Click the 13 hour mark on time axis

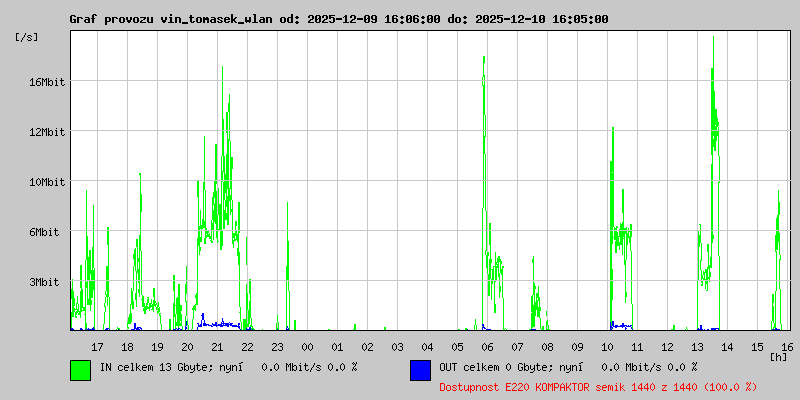(697, 347)
